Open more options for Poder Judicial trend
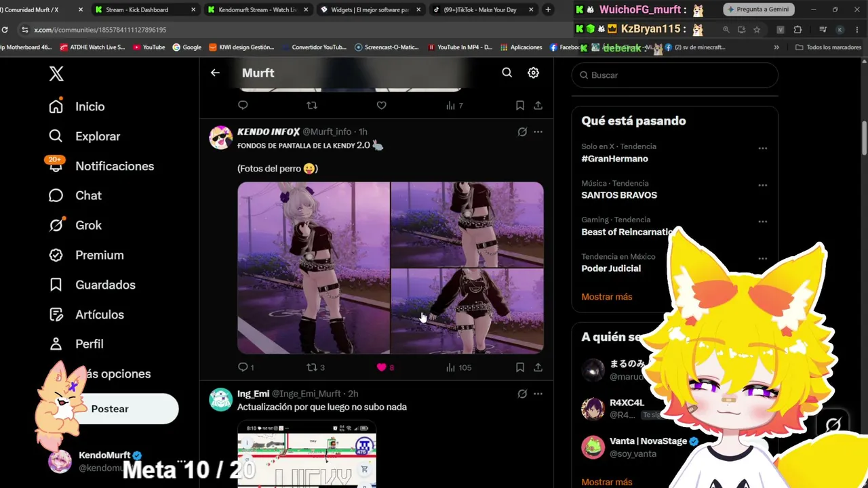 [x=763, y=258]
